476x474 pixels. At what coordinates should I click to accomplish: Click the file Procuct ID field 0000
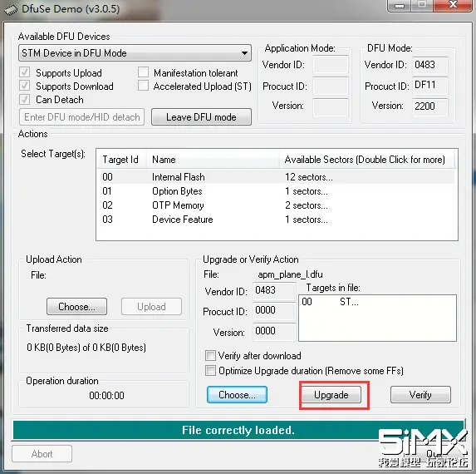click(274, 311)
